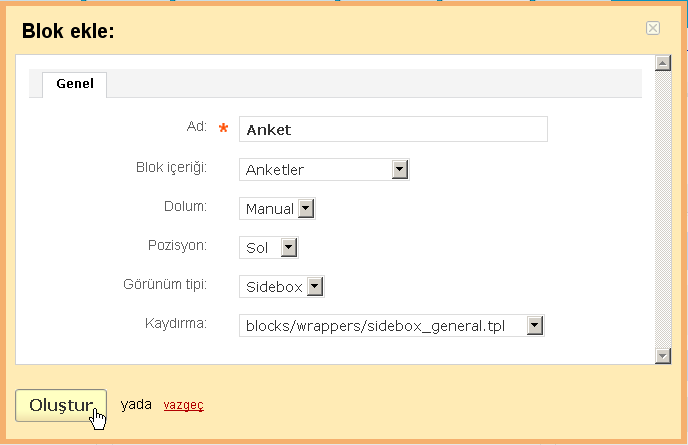Click the Ad: field label
This screenshot has width=688, height=445.
coord(197,126)
